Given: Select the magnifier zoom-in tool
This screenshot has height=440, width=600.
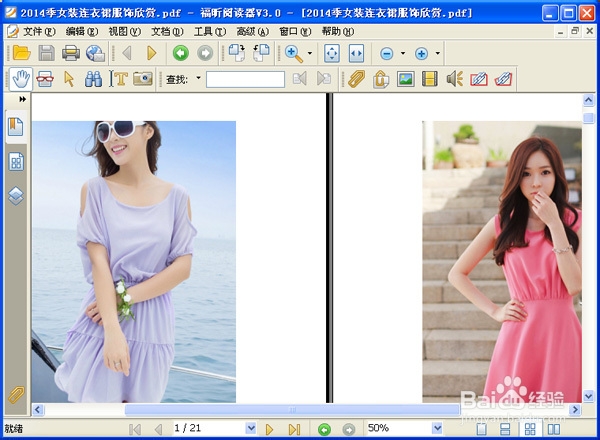Looking at the screenshot, I should click(293, 53).
